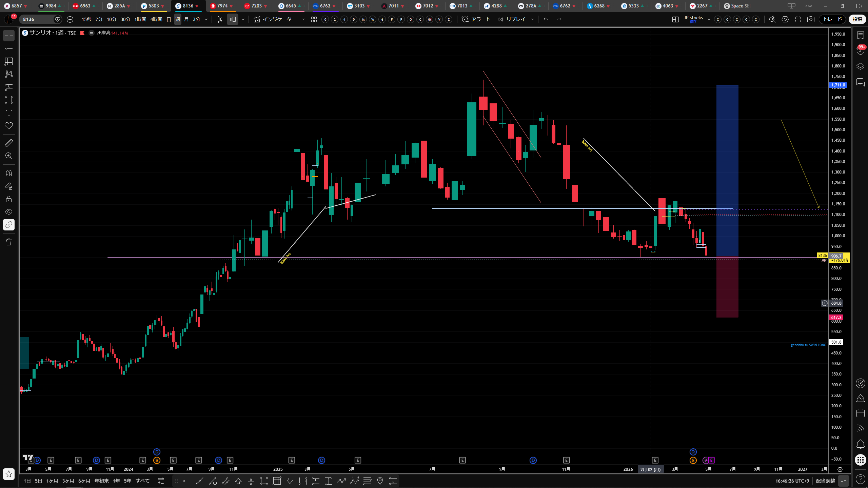Expand favorite indicators dropdown next to インジケーター
Screen dimensions: 868x488
pos(303,19)
